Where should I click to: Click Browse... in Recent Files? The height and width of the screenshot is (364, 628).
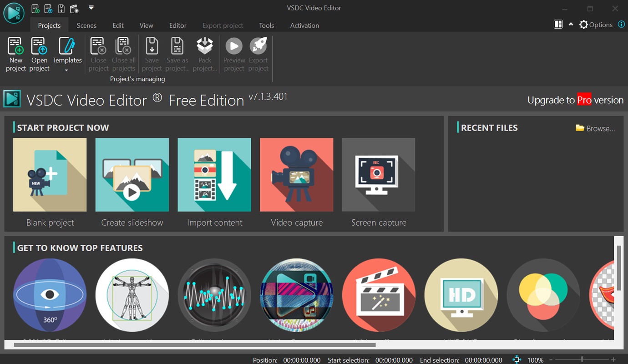tap(596, 129)
